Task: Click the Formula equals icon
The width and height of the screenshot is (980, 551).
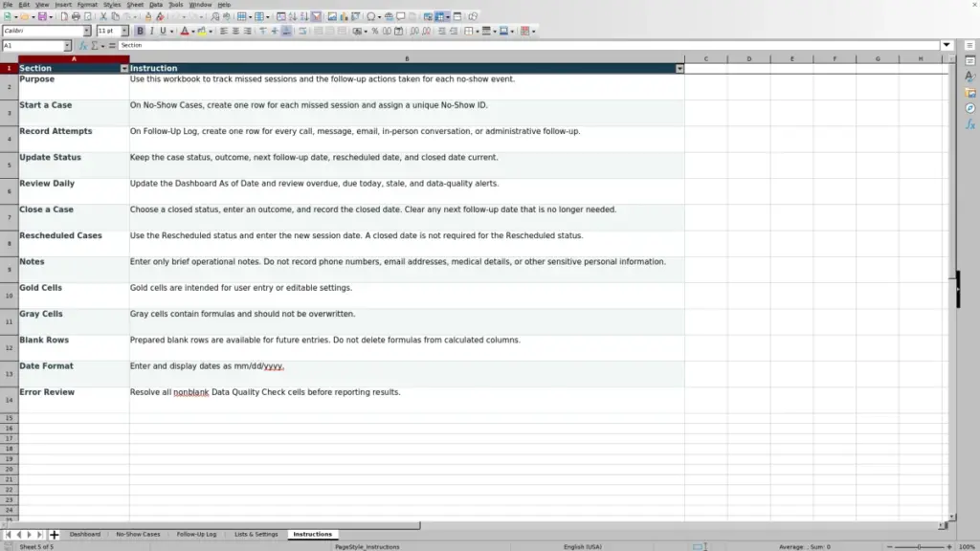Action: [112, 46]
